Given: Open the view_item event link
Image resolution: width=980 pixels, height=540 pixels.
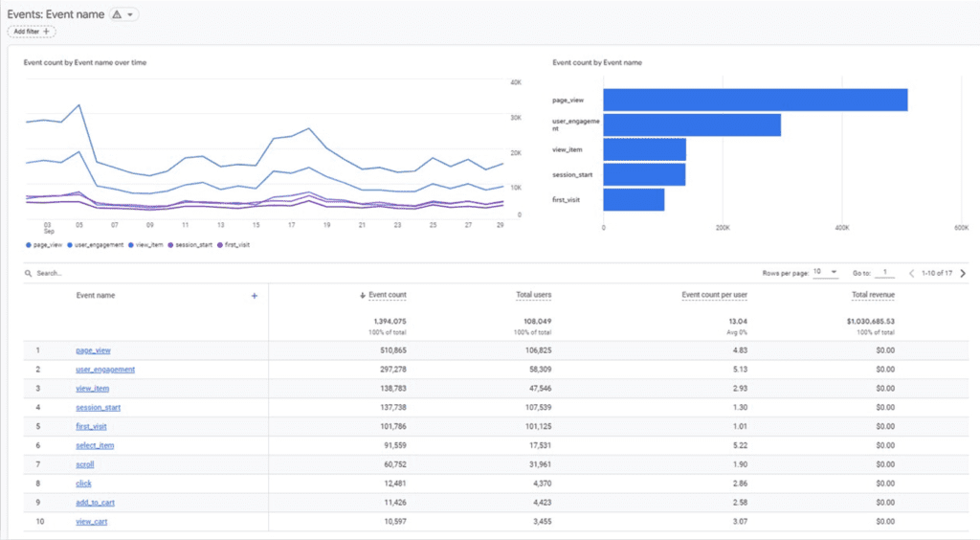Looking at the screenshot, I should tap(93, 389).
